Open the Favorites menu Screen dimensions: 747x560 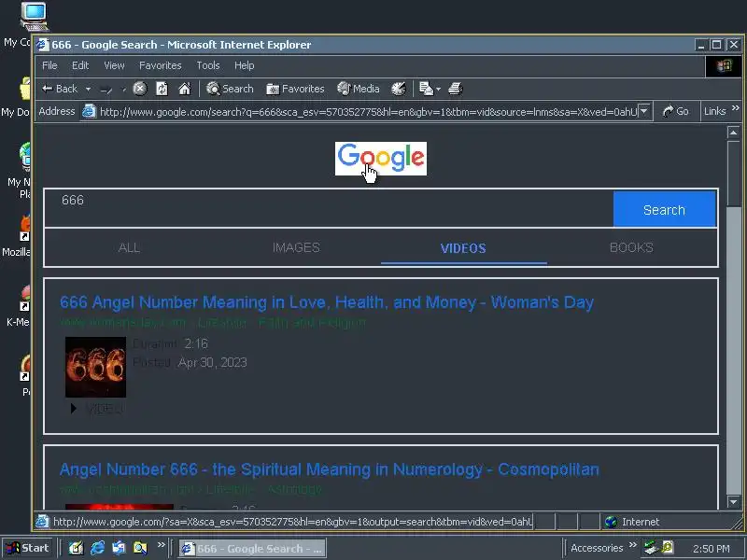[x=160, y=65]
